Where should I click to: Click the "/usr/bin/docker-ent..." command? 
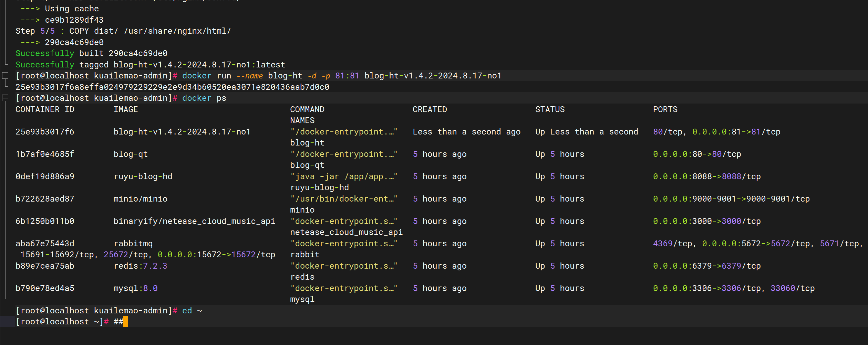(344, 199)
